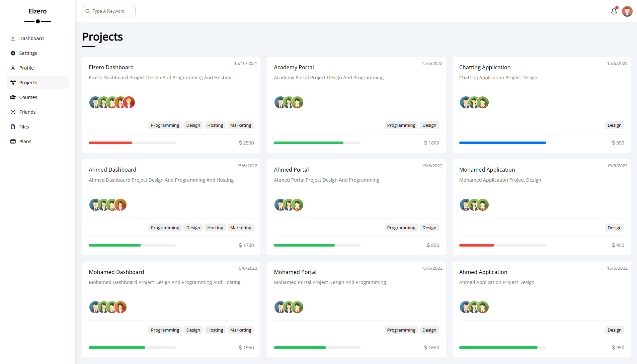The width and height of the screenshot is (637, 364).
Task: Click the Ahmed Dashboard description text
Action: (161, 180)
